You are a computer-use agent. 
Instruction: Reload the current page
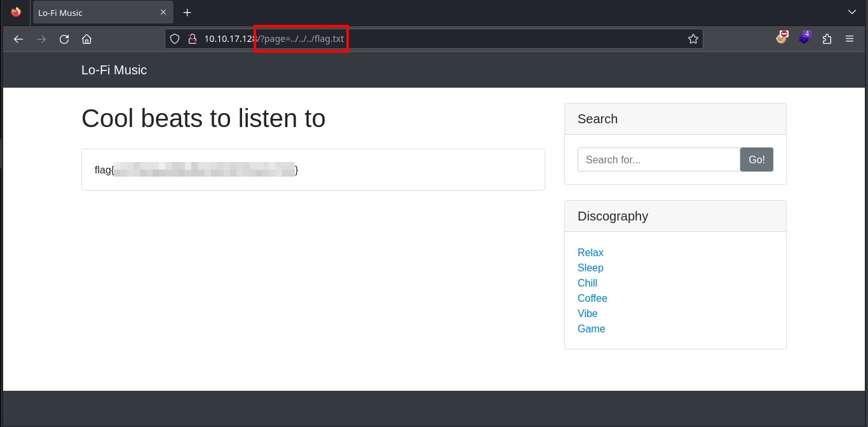coord(64,39)
